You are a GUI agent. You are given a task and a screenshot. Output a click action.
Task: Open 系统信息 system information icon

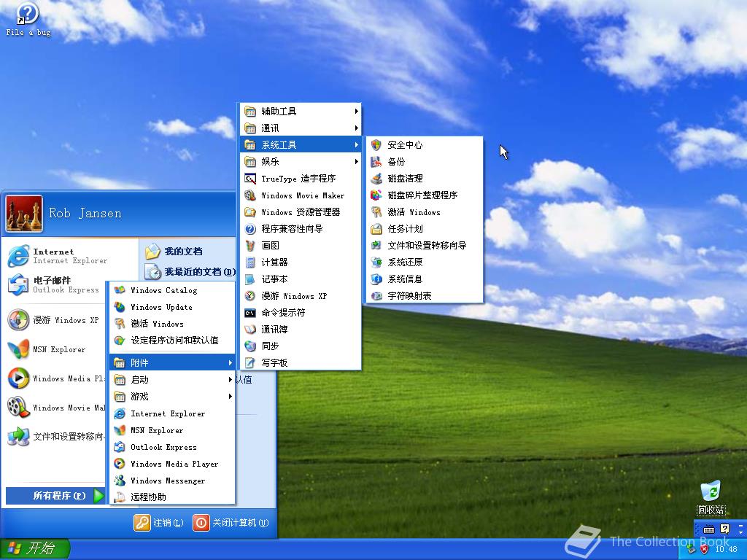376,279
